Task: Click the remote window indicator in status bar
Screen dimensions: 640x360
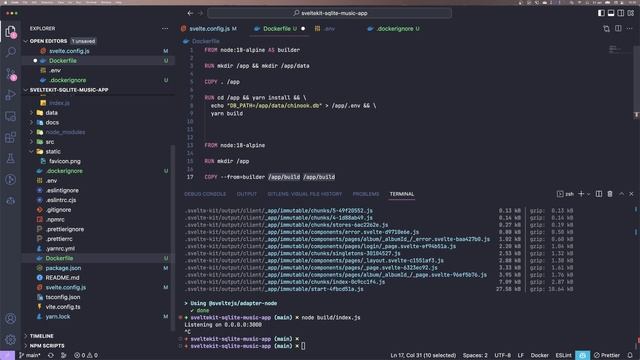Action: (x=7, y=356)
